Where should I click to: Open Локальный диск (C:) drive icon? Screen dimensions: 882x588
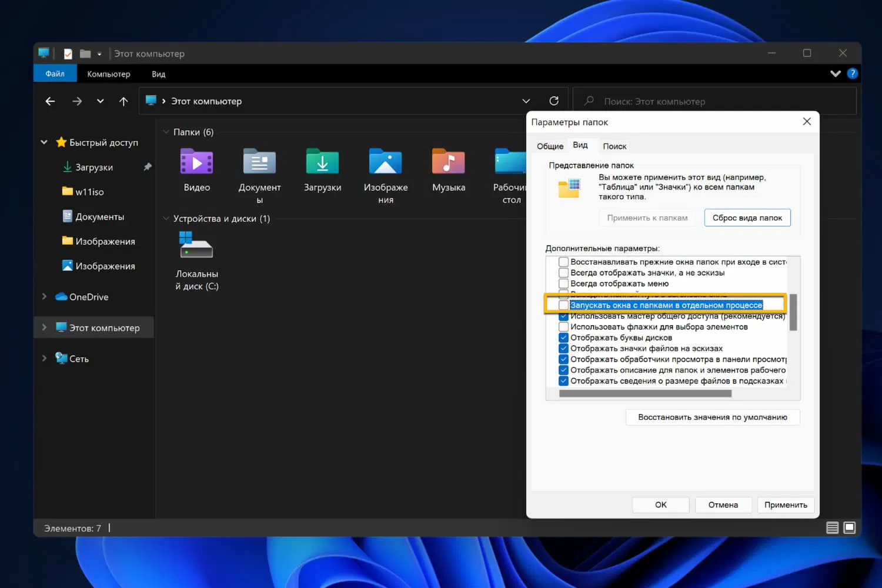point(196,246)
